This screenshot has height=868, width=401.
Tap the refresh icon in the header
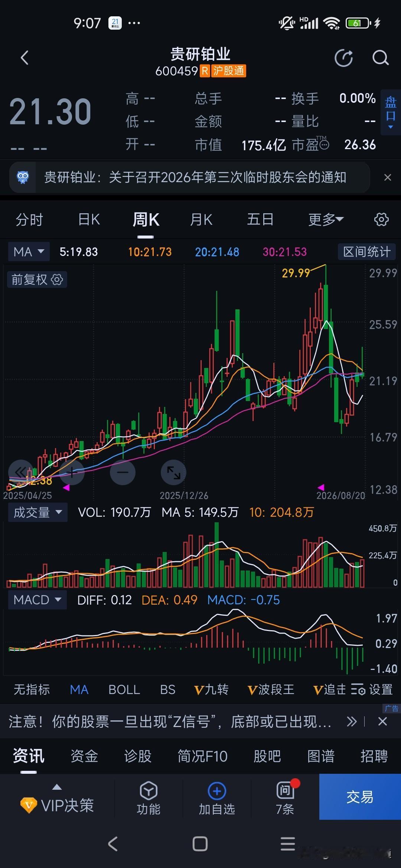click(343, 58)
